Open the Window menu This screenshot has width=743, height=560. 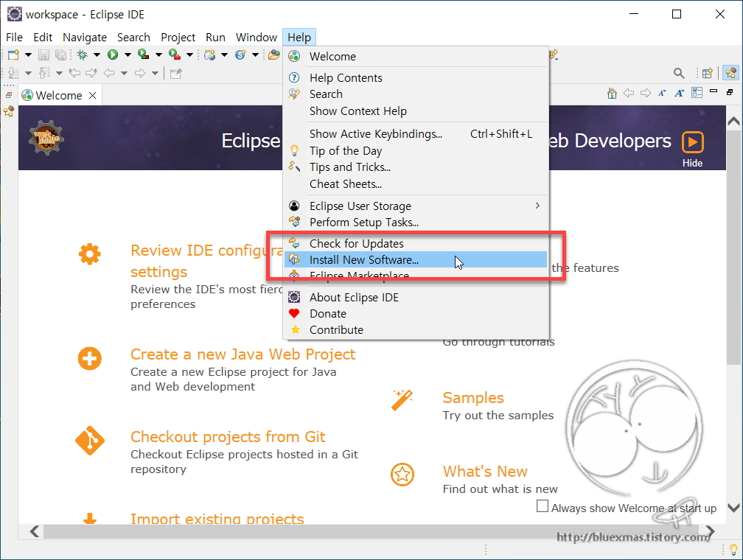pyautogui.click(x=257, y=38)
